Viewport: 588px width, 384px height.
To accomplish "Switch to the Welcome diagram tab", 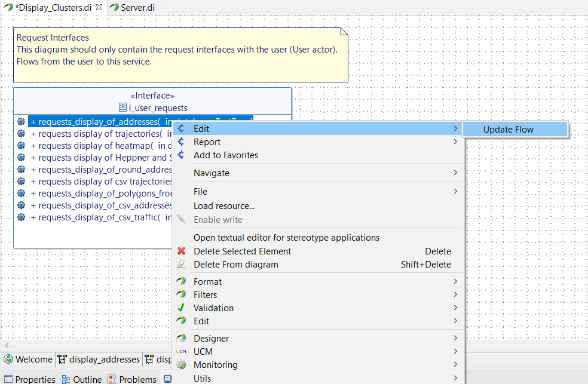I will click(x=29, y=360).
